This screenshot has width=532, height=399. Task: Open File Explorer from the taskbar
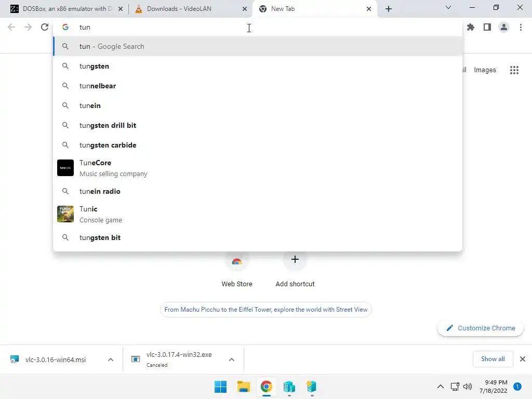pos(243,387)
